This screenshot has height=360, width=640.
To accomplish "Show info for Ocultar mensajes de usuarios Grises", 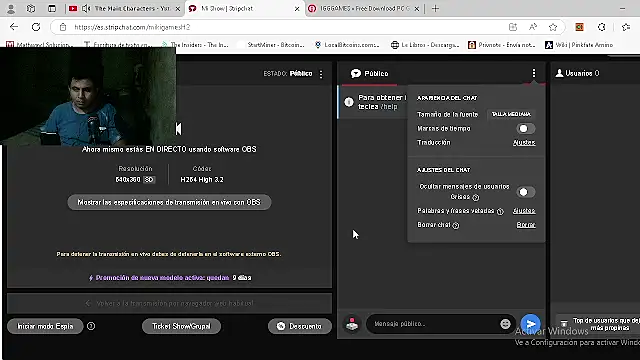I will point(476,197).
